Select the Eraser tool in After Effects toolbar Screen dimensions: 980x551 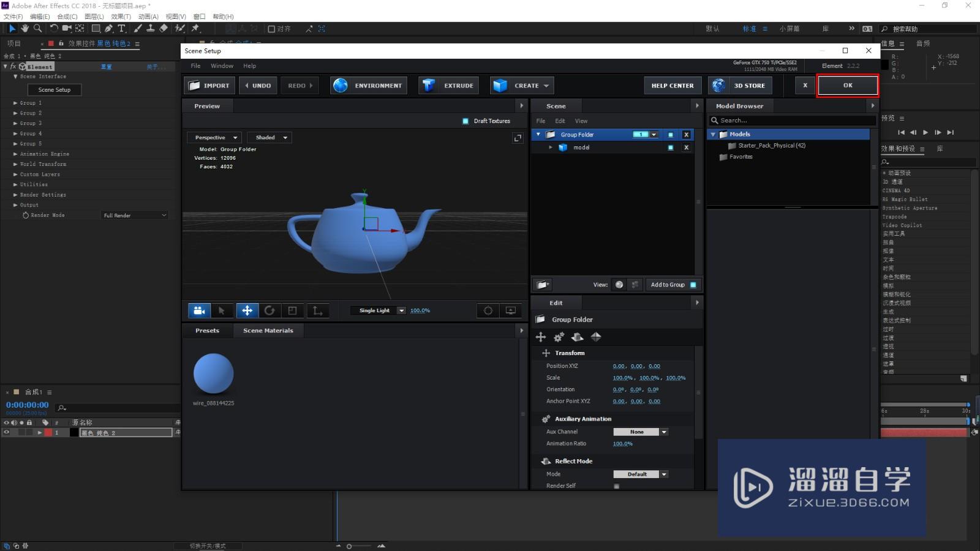point(164,28)
